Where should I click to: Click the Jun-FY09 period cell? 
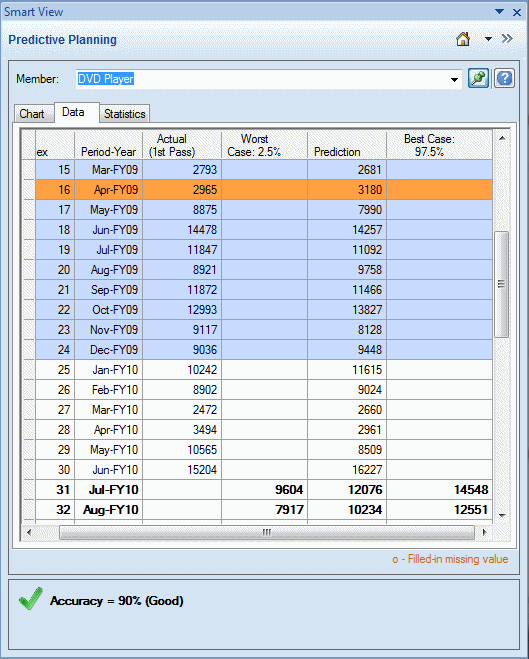pos(108,229)
